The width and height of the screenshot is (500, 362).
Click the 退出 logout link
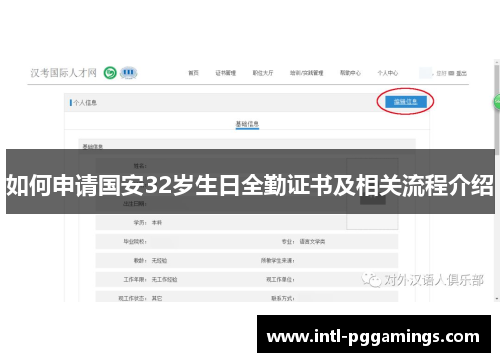tap(462, 73)
